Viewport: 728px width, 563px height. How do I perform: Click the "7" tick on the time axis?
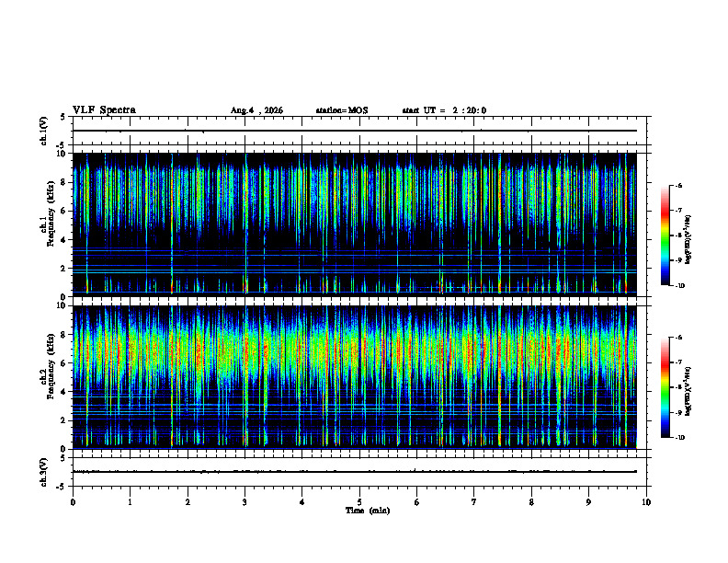coord(474,502)
